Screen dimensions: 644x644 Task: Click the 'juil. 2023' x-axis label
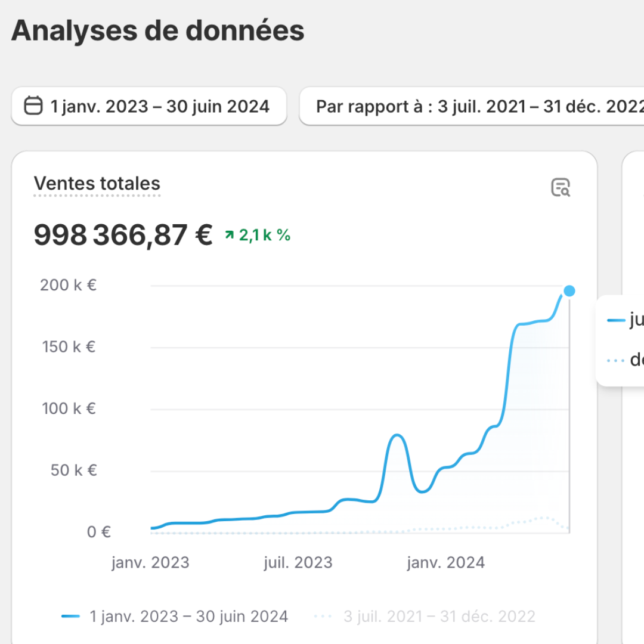coord(298,562)
